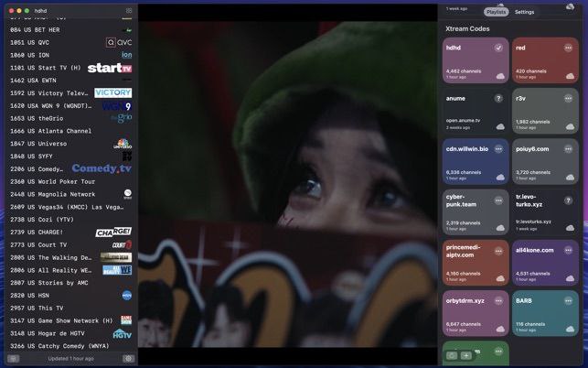This screenshot has width=588, height=368.
Task: Expand options for cdn.willwin.bio playlist
Action: 498,148
